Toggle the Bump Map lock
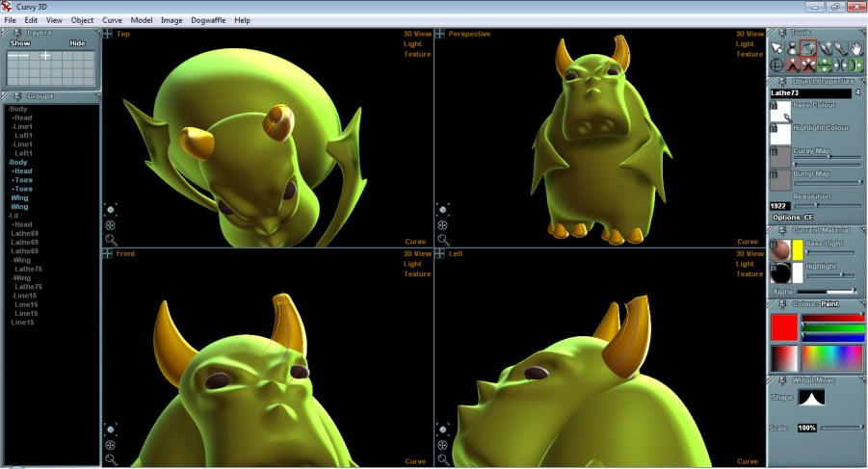Screen dimensions: 868x469 pos(774,173)
